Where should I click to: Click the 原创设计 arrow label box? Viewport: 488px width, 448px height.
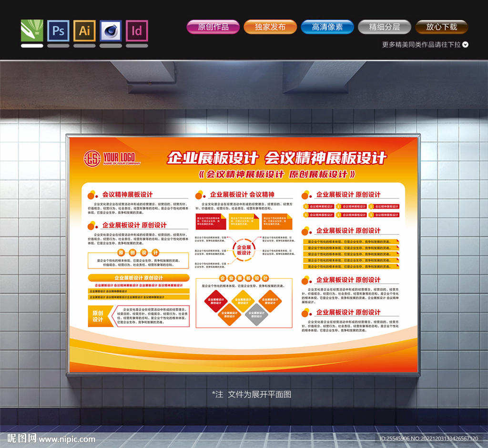coord(100,316)
